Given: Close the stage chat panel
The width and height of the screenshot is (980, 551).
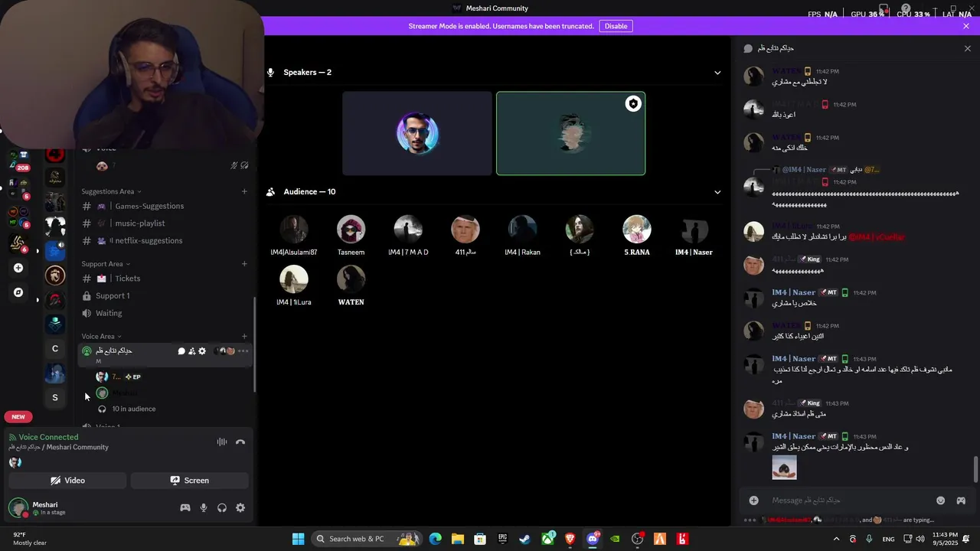Looking at the screenshot, I should (x=968, y=48).
